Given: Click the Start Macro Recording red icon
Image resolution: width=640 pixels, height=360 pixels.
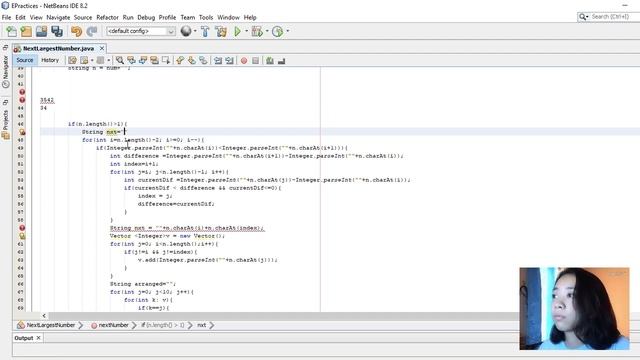Looking at the screenshot, I should (244, 60).
